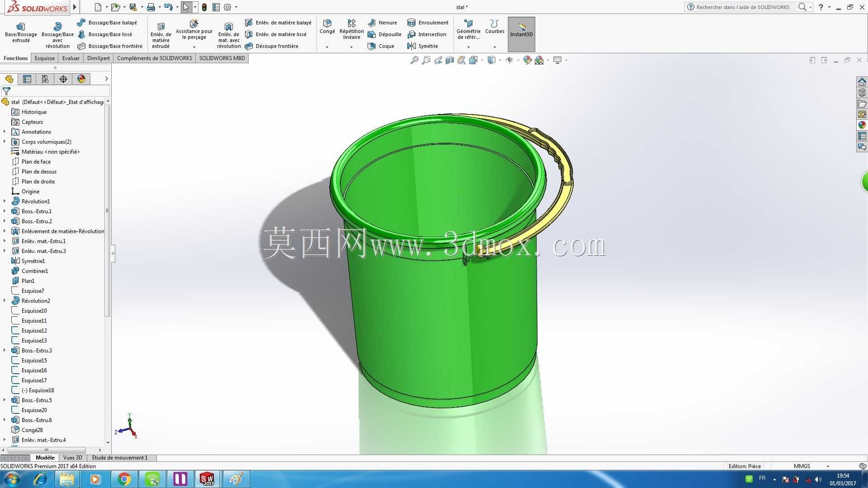
Task: Select the Coque shell tool
Action: pos(381,46)
